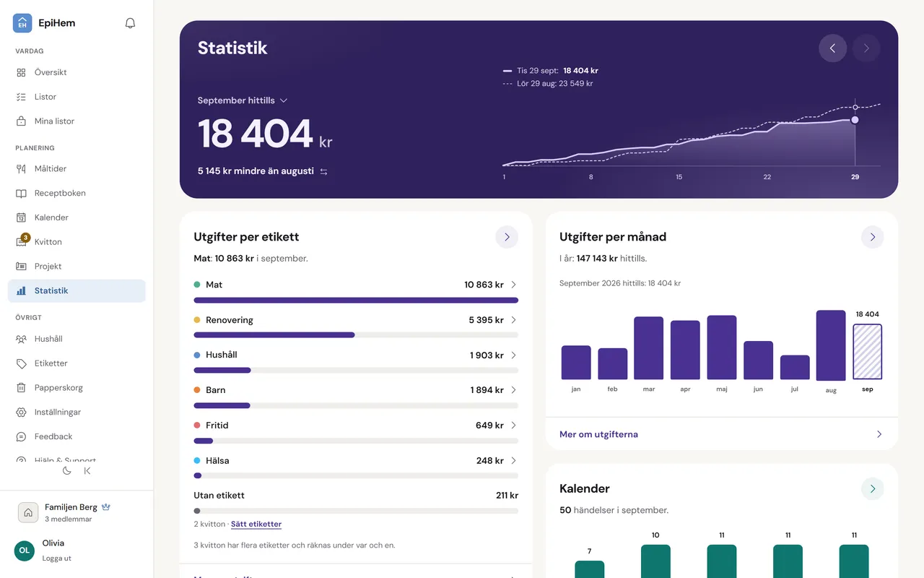
Task: Open Översikt in the sidebar
Action: 77,72
